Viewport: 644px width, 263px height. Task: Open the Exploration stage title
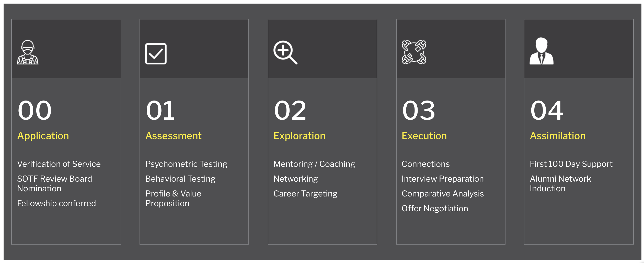coord(300,136)
